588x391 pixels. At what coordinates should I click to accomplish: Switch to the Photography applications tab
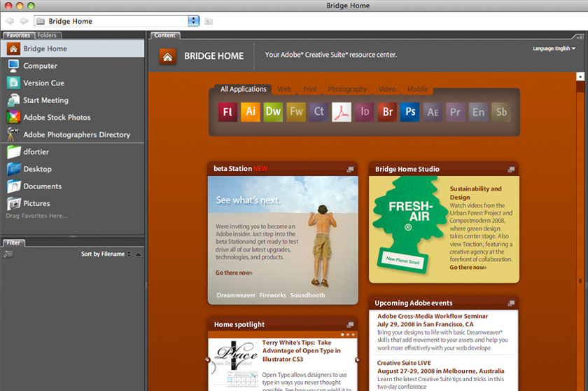pyautogui.click(x=347, y=89)
